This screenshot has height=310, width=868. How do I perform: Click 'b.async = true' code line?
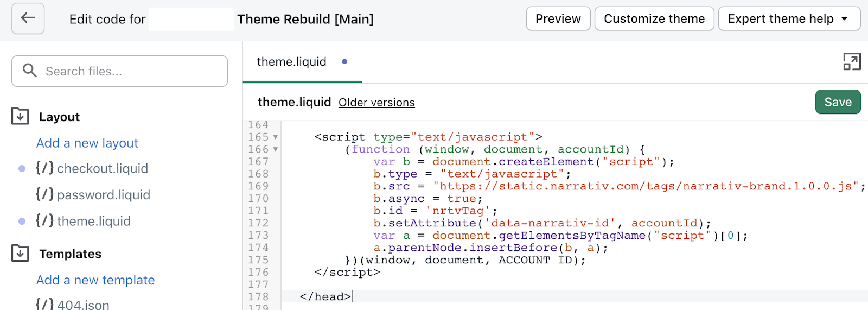pyautogui.click(x=427, y=199)
